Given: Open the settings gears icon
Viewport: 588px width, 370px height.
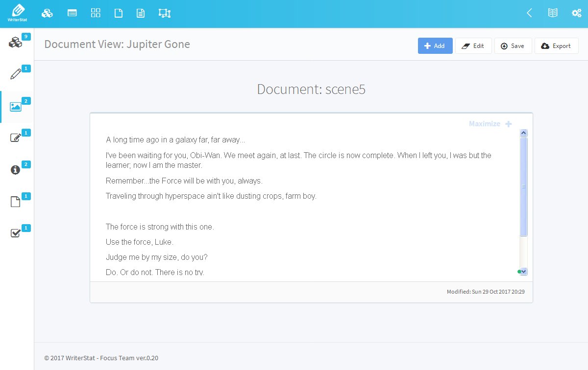Looking at the screenshot, I should point(577,13).
